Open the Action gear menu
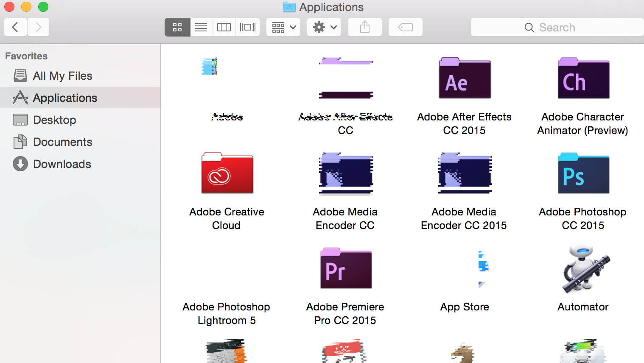Image resolution: width=644 pixels, height=363 pixels. click(324, 27)
